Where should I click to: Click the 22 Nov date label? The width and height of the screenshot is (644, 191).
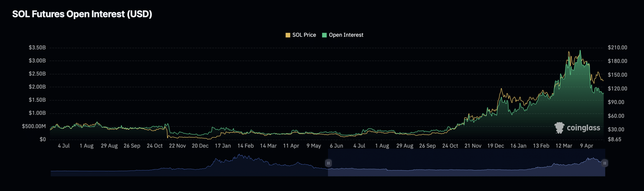[177, 146]
